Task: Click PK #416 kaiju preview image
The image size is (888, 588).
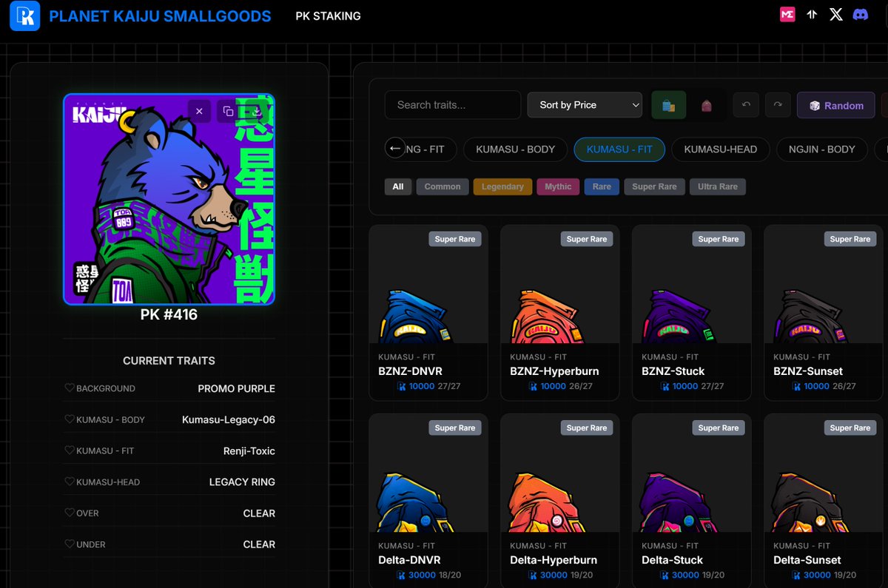Action: (x=169, y=198)
